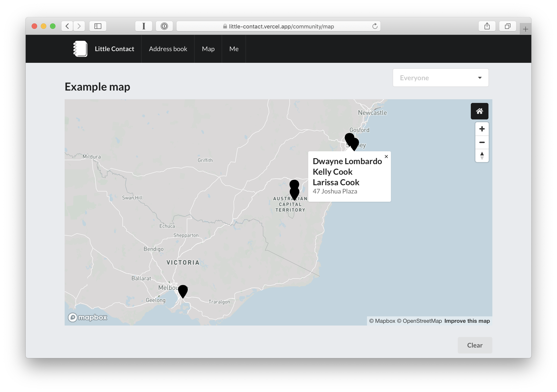Screen dimensions: 557x392
Task: Toggle the Safari sidebar button
Action: (98, 26)
